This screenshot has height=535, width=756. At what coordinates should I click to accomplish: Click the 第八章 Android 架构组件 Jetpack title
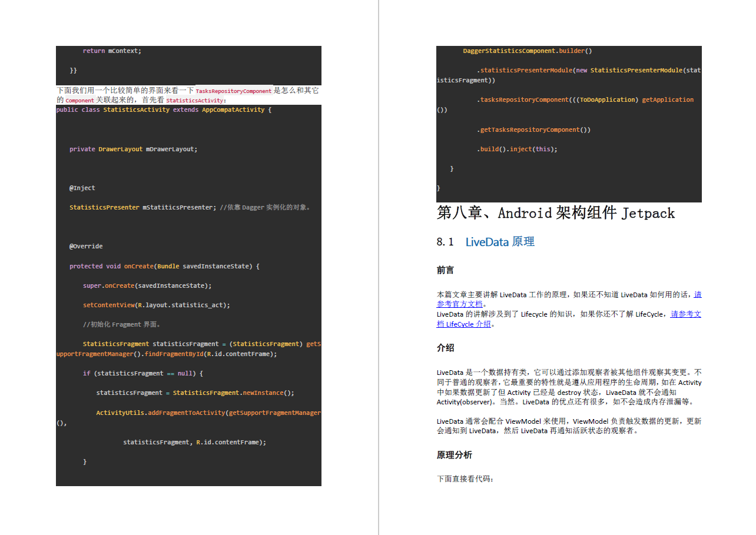tap(556, 212)
